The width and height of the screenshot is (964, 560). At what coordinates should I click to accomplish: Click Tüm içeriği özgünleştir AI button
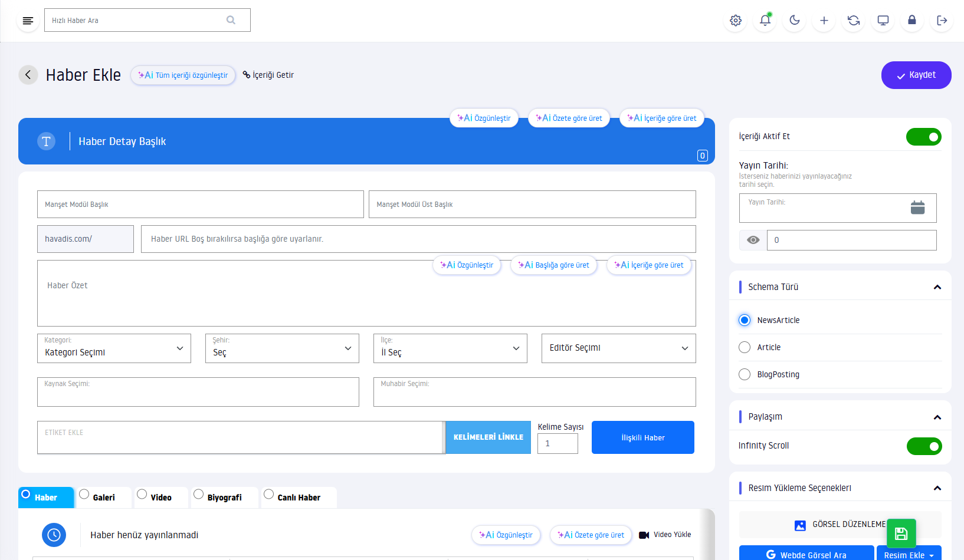point(183,75)
